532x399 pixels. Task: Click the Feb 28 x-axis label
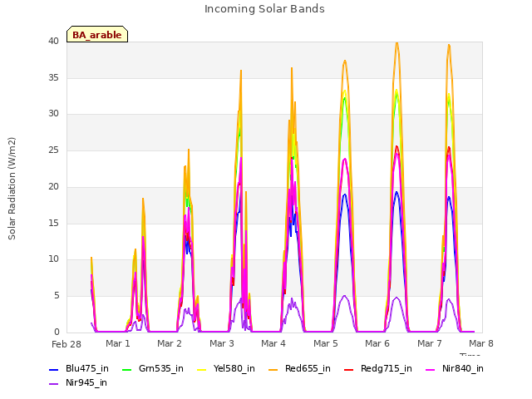[66, 344]
